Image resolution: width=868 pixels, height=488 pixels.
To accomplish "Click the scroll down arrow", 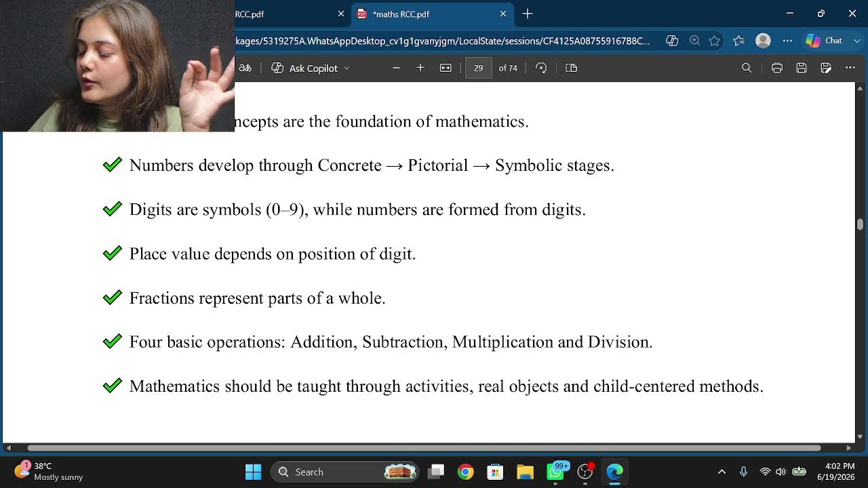I will [860, 436].
